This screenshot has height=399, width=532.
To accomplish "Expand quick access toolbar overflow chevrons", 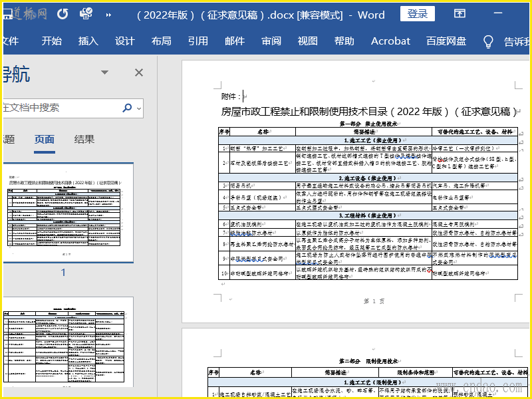I will [x=108, y=15].
